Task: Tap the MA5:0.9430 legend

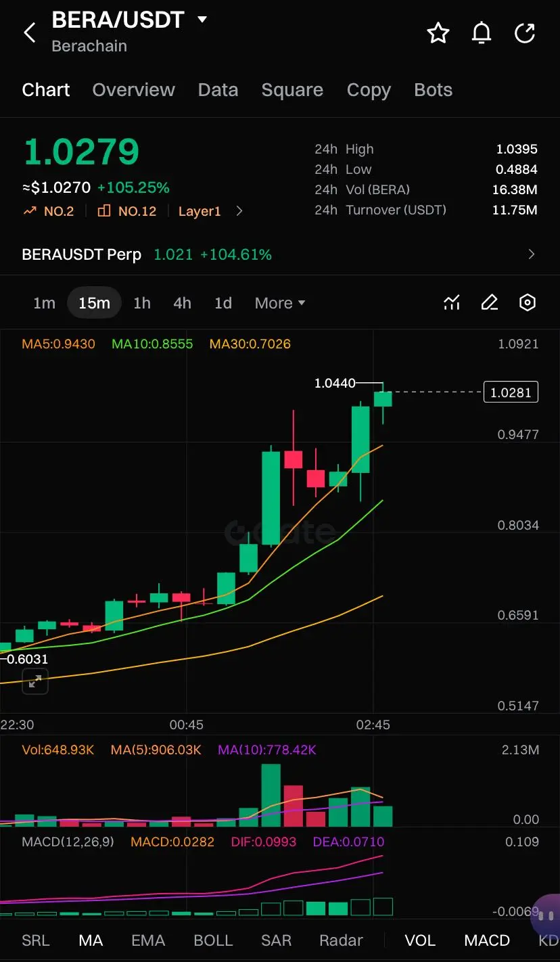Action: (x=59, y=344)
